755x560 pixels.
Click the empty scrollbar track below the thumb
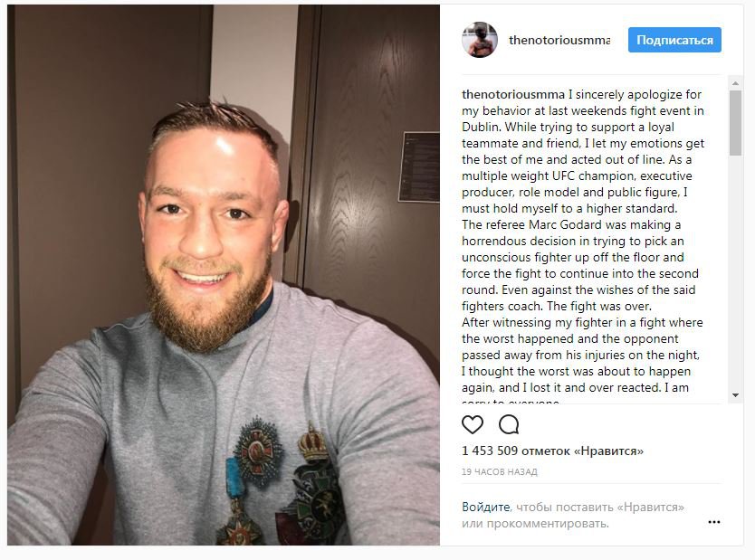click(735, 272)
